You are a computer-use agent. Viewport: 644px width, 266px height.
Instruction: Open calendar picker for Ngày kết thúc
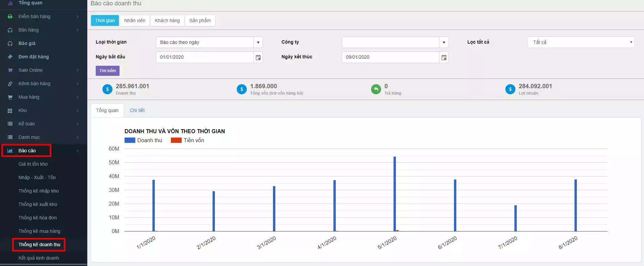pos(444,57)
